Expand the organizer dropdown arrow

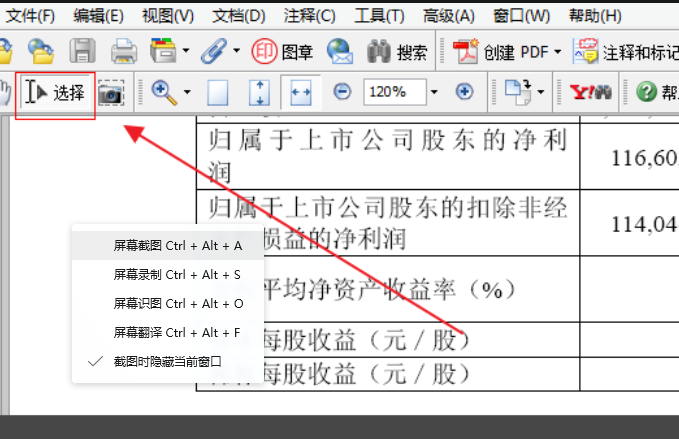(x=186, y=51)
